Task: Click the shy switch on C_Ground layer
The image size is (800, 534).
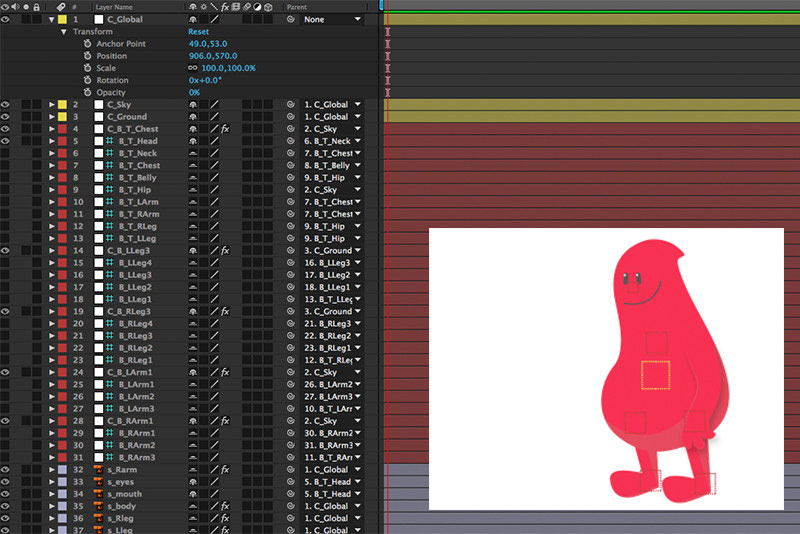Action: (192, 117)
